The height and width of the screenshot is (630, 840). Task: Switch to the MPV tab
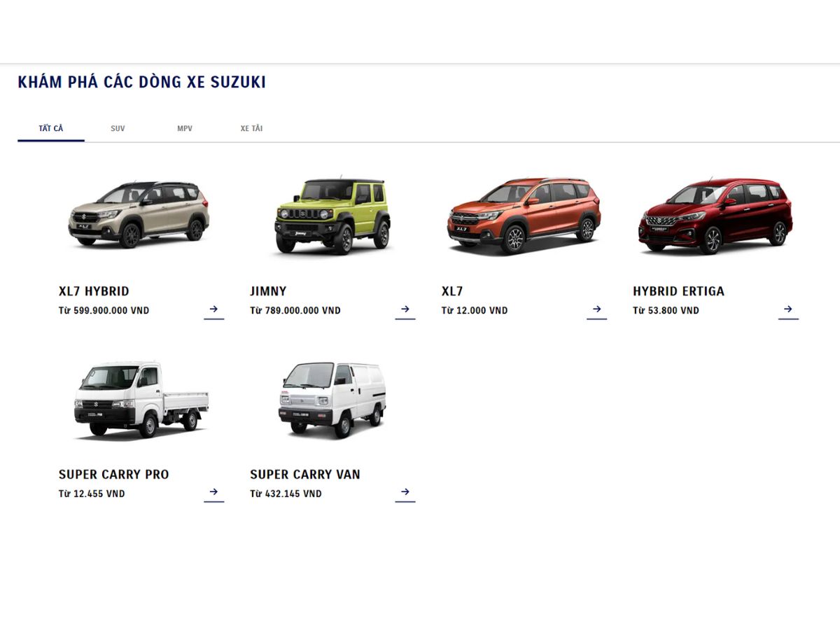pos(185,129)
